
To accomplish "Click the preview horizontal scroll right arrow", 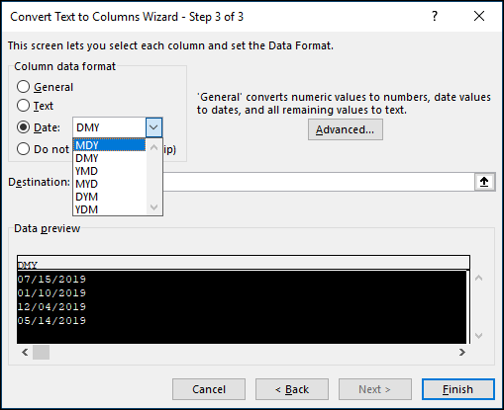I will pyautogui.click(x=462, y=352).
